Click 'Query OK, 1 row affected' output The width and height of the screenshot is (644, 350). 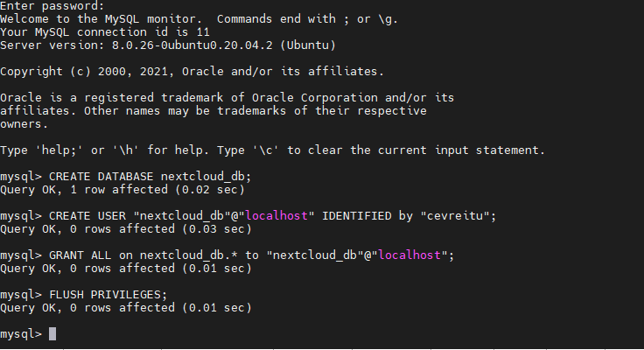pos(84,190)
